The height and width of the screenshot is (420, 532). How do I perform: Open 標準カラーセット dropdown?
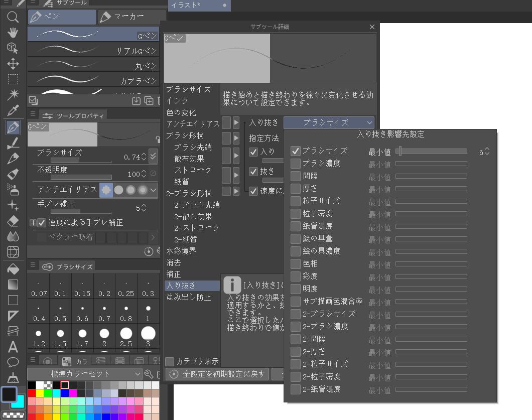pyautogui.click(x=84, y=374)
